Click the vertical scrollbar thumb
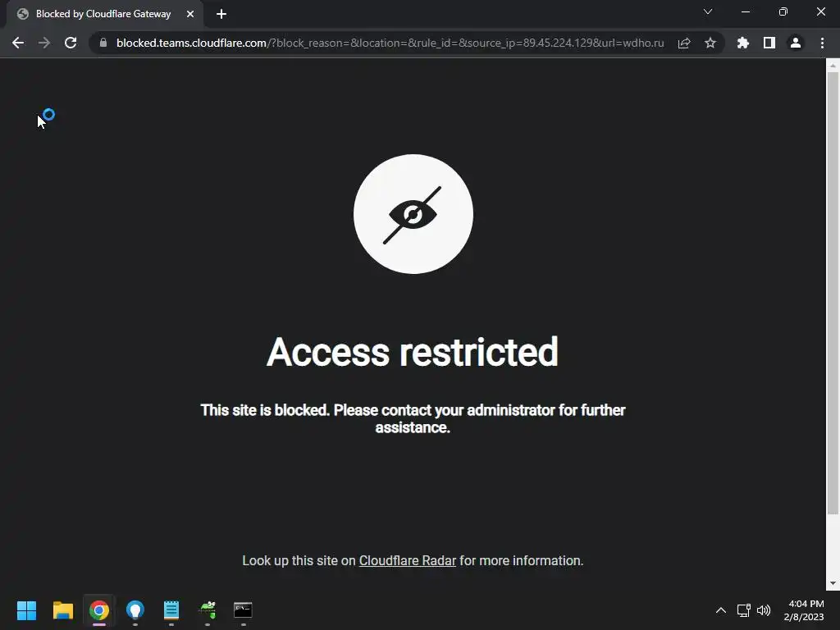Screen dimensions: 840x630 [833, 293]
